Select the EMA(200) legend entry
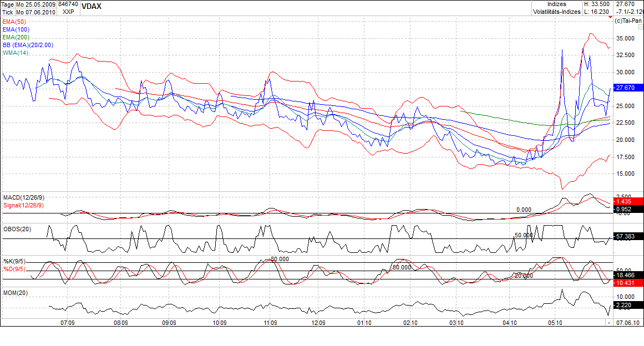This screenshot has width=644, height=346. click(16, 37)
